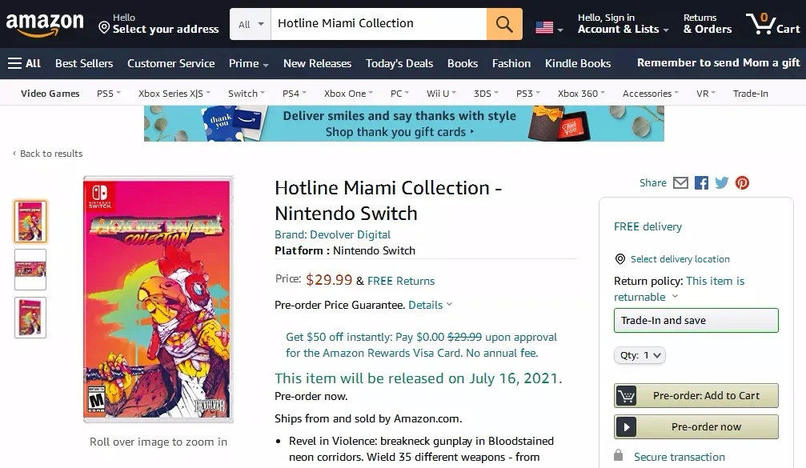Click the Amazon logo
The width and height of the screenshot is (806, 468).
44,23
